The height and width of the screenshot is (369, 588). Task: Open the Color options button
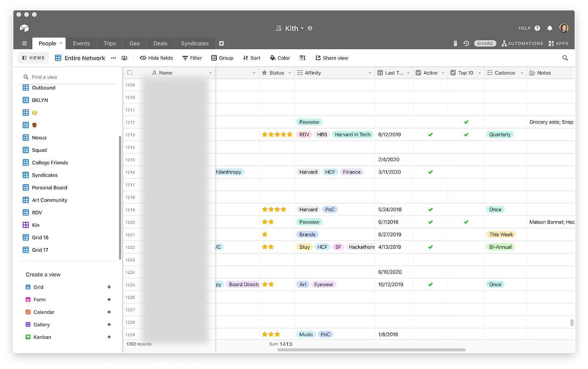280,58
